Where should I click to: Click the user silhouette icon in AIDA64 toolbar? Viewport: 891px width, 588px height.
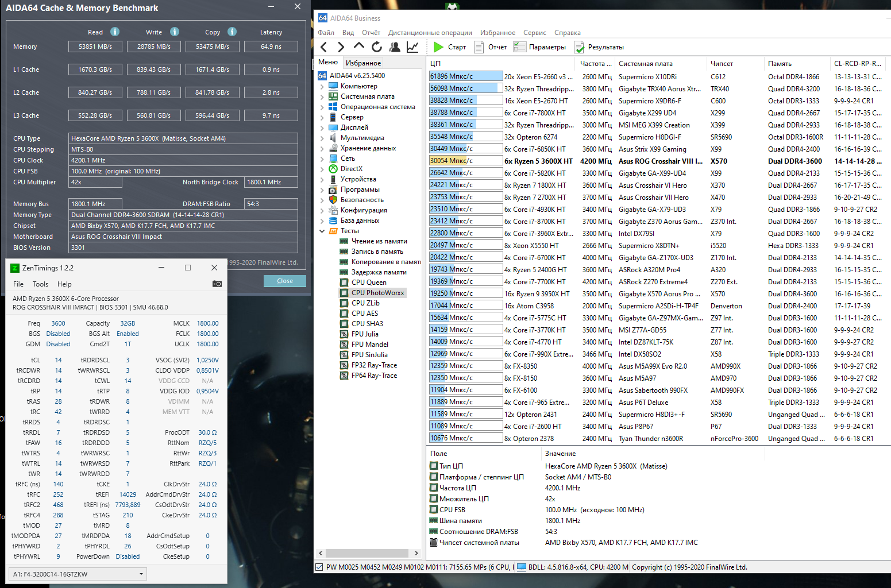click(x=395, y=47)
